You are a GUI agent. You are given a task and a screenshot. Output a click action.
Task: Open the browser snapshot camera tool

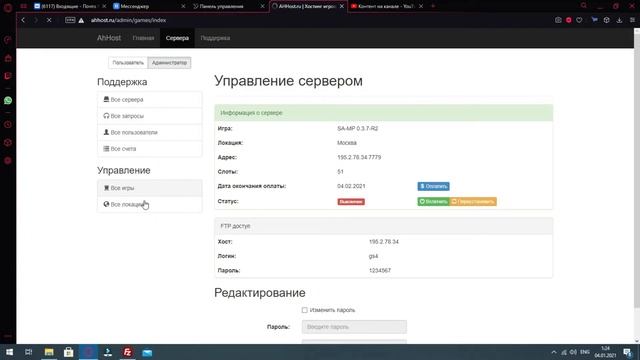558,20
